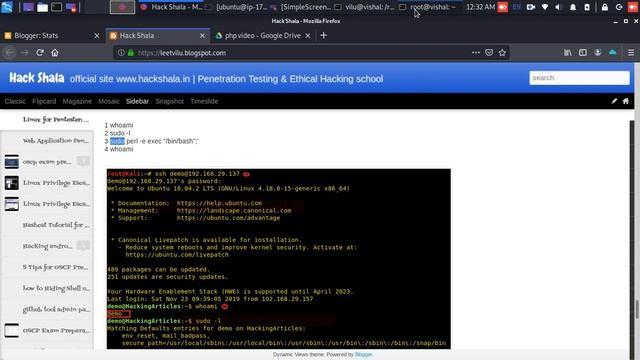The width and height of the screenshot is (640, 360).
Task: Close the php video Google Drive tab
Action: (308, 36)
